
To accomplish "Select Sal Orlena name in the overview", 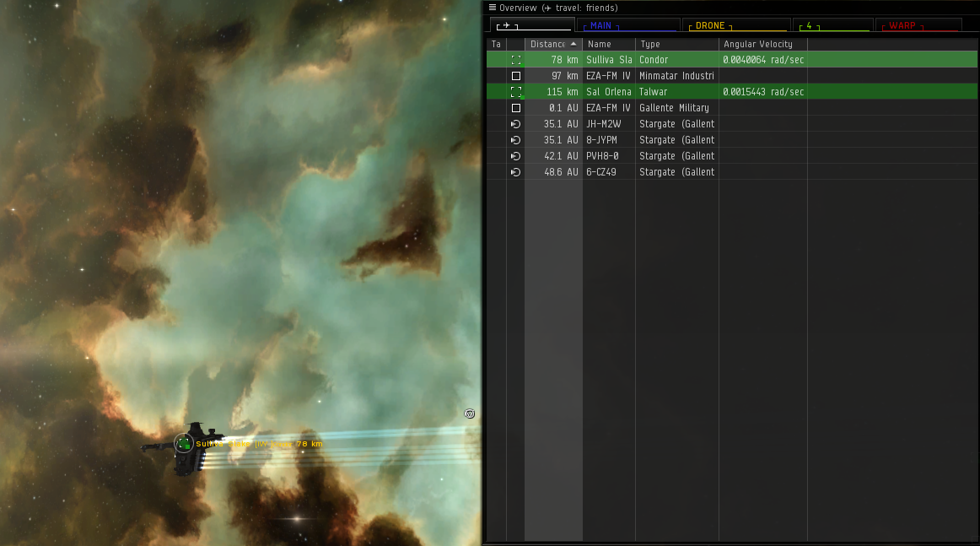I will (609, 92).
